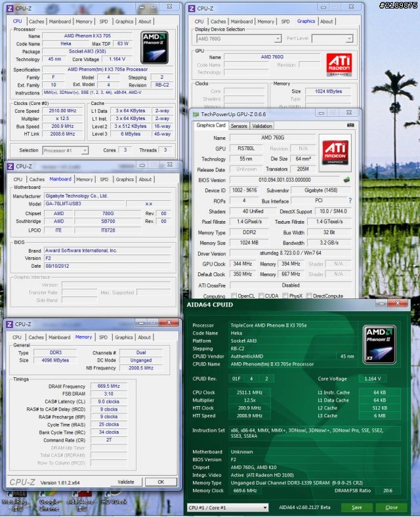Open Memory tab in CPU-Z CPU window
The width and height of the screenshot is (420, 517).
[x=84, y=22]
